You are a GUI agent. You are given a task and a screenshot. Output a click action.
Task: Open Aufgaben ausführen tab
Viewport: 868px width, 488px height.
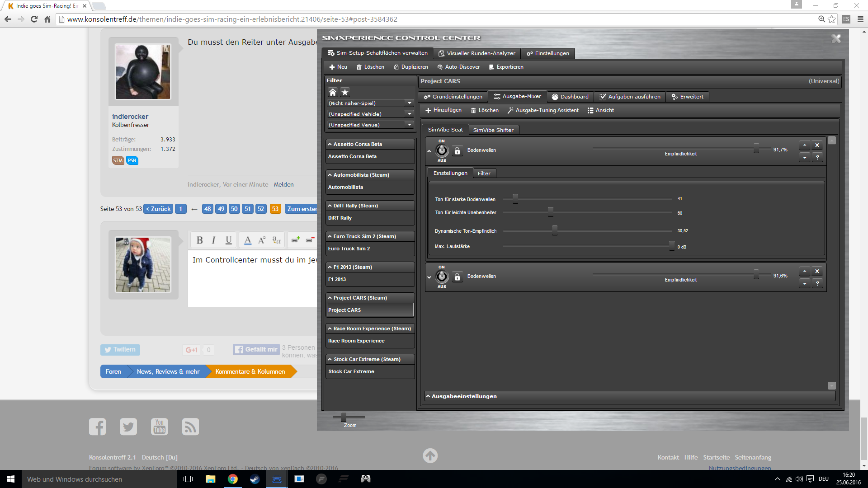[x=630, y=97]
